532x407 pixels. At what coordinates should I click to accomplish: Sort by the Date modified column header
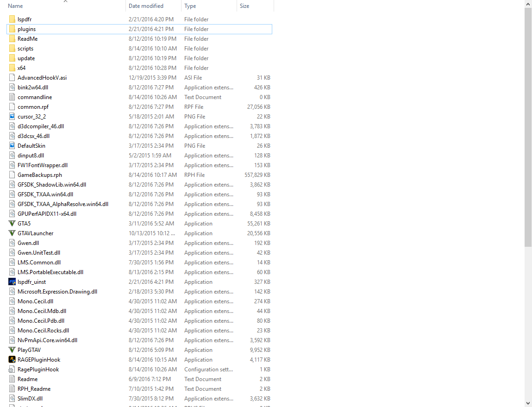pos(146,6)
